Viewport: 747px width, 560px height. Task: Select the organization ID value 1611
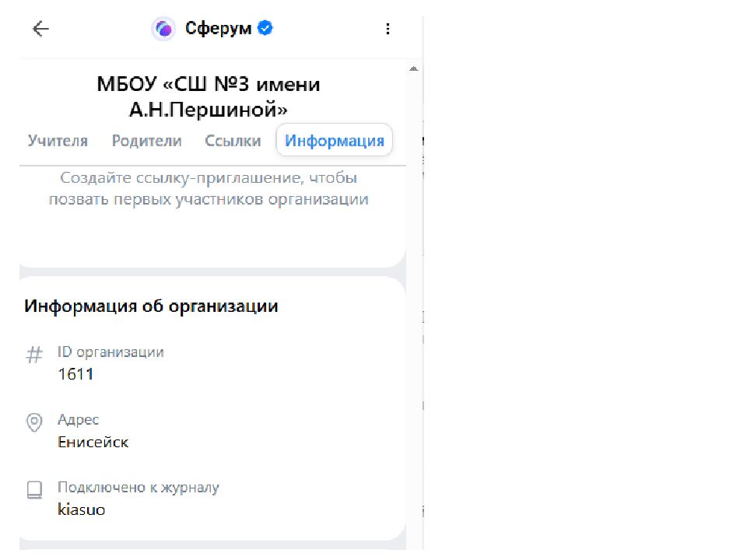[x=76, y=374]
